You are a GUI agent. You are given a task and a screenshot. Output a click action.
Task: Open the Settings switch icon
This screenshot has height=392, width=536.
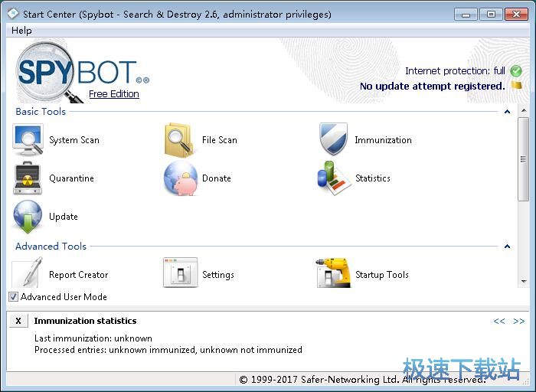(x=181, y=273)
